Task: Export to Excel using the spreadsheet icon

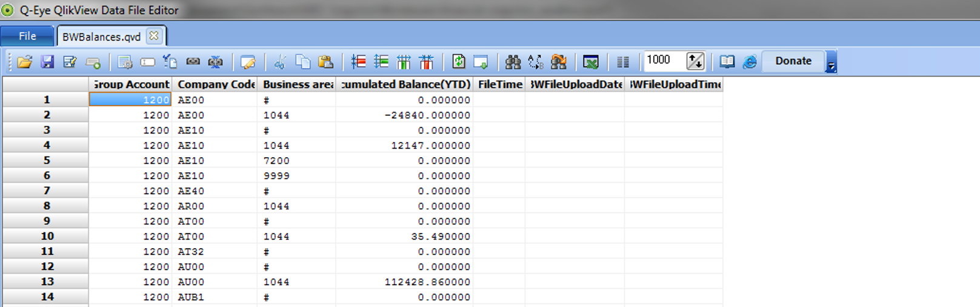Action: pyautogui.click(x=590, y=61)
